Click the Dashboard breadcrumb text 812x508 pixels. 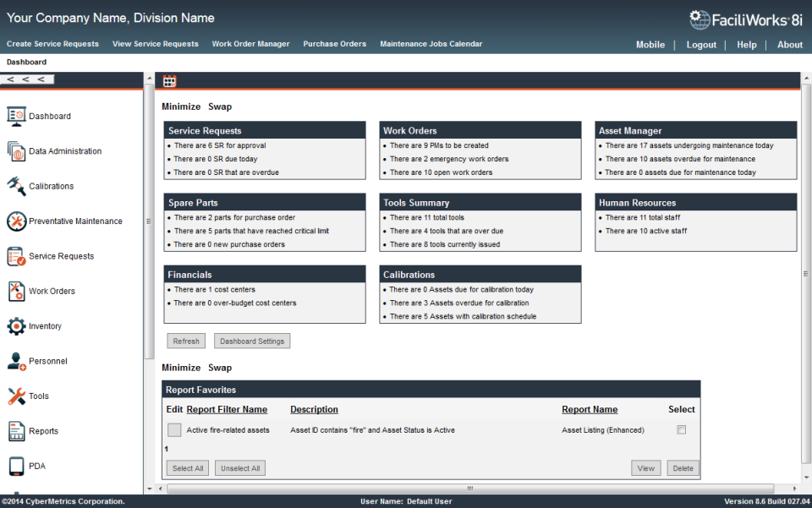[x=26, y=62]
